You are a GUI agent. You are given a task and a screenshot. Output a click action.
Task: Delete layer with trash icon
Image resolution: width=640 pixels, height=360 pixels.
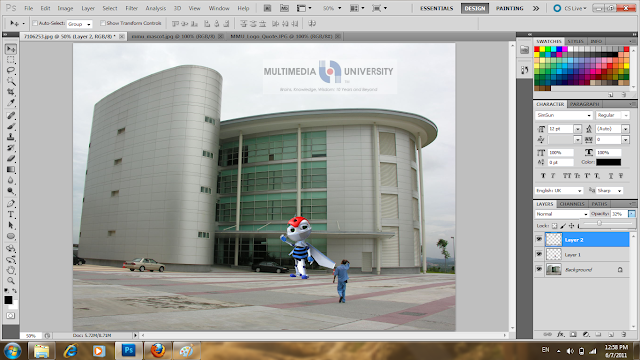click(624, 334)
